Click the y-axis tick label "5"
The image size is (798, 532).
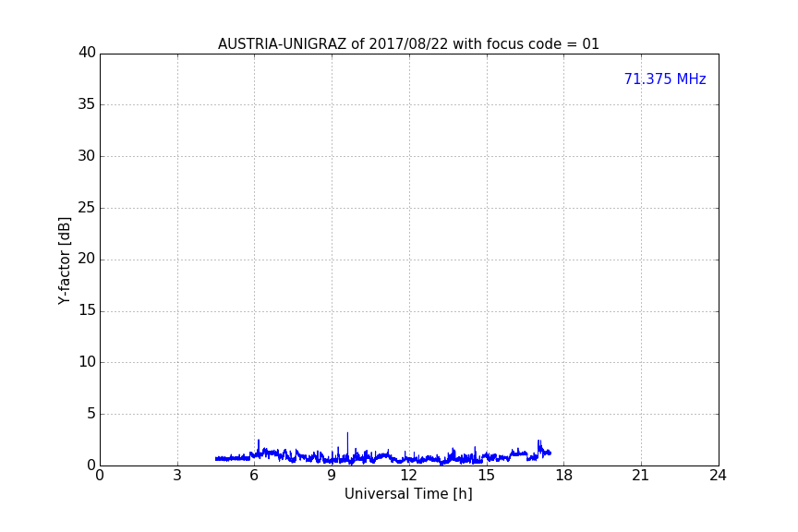click(x=91, y=414)
